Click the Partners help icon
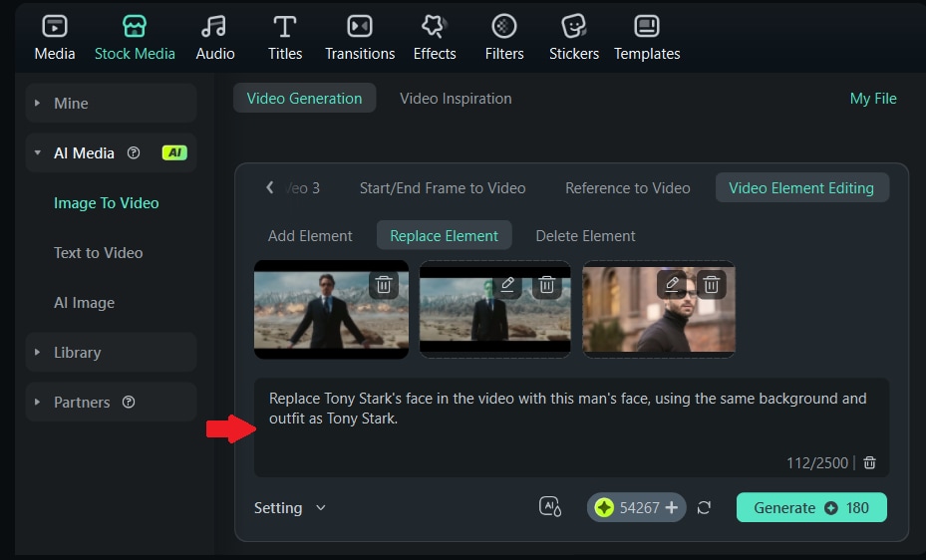Viewport: 926px width, 560px height. [x=129, y=402]
